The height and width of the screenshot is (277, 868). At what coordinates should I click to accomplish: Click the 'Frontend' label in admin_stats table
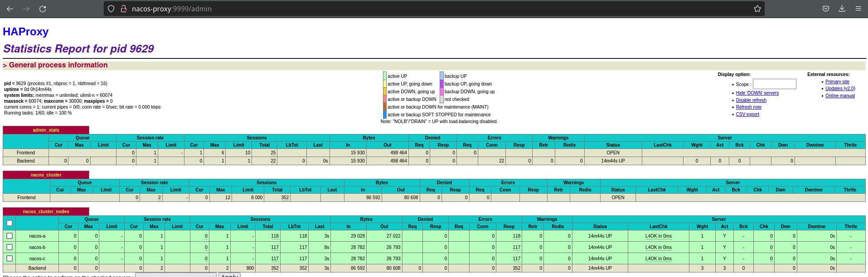(x=26, y=153)
